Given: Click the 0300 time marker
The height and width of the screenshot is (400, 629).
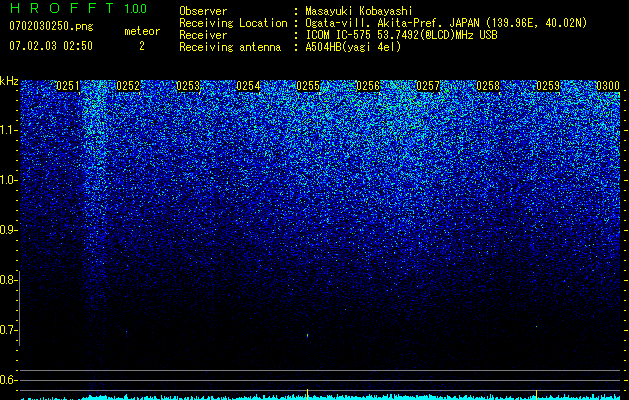Looking at the screenshot, I should (x=608, y=86).
